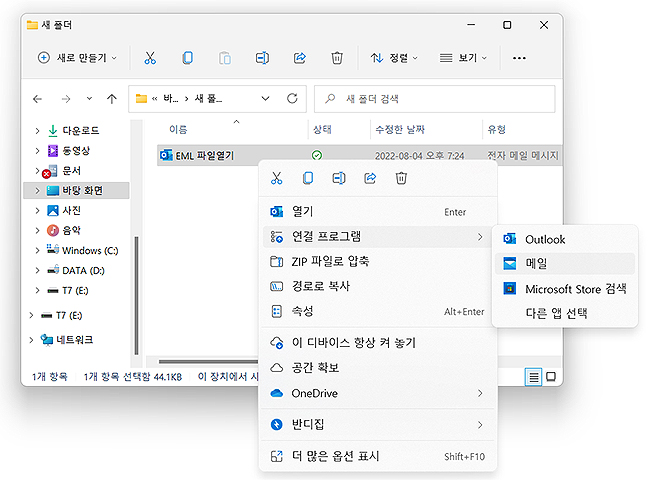This screenshot has width=650, height=480.
Task: Open the 연결 프로그램 submenu
Action: click(x=378, y=237)
